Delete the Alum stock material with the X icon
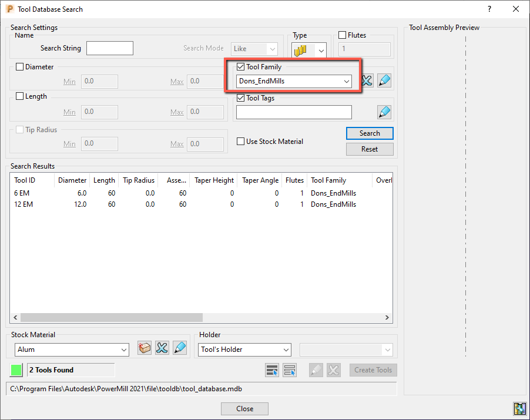530x420 pixels. [x=162, y=348]
